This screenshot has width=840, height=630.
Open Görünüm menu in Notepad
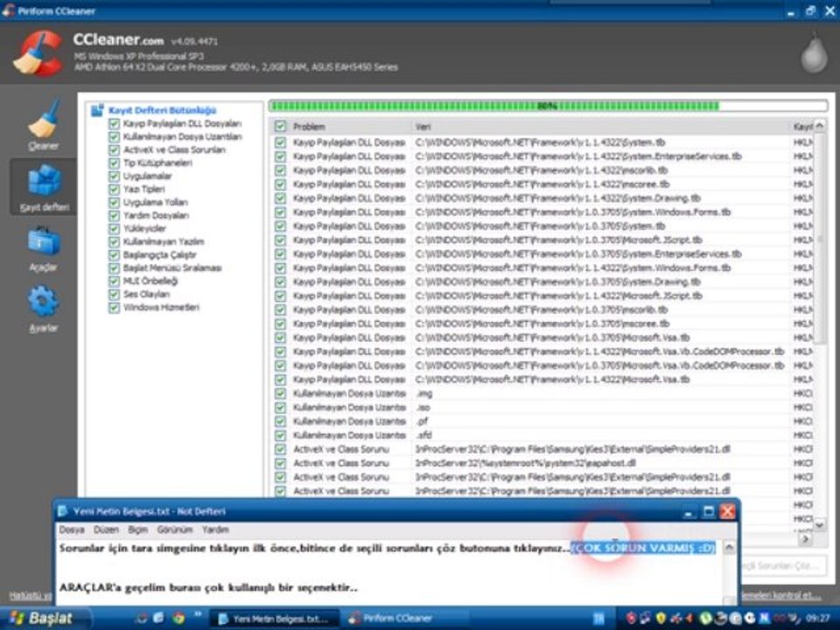[175, 530]
